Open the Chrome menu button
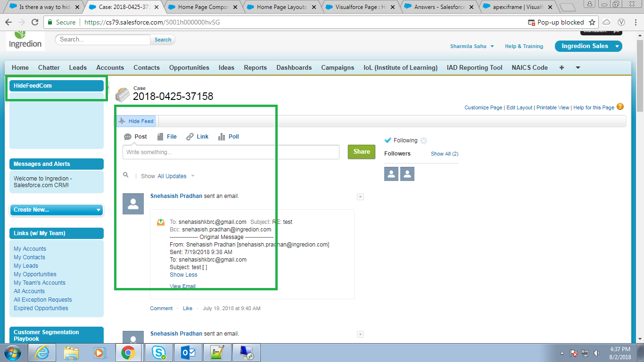The height and width of the screenshot is (362, 644). pos(635,22)
